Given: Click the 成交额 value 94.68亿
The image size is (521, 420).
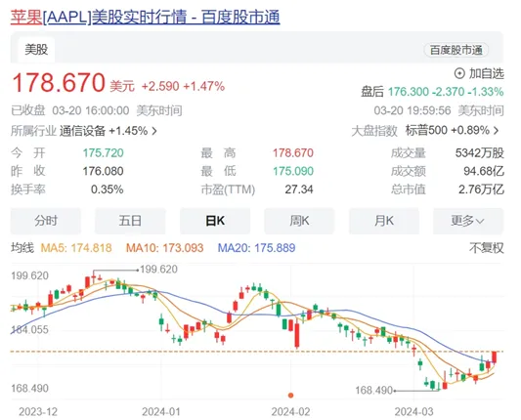Looking at the screenshot, I should pos(484,171).
